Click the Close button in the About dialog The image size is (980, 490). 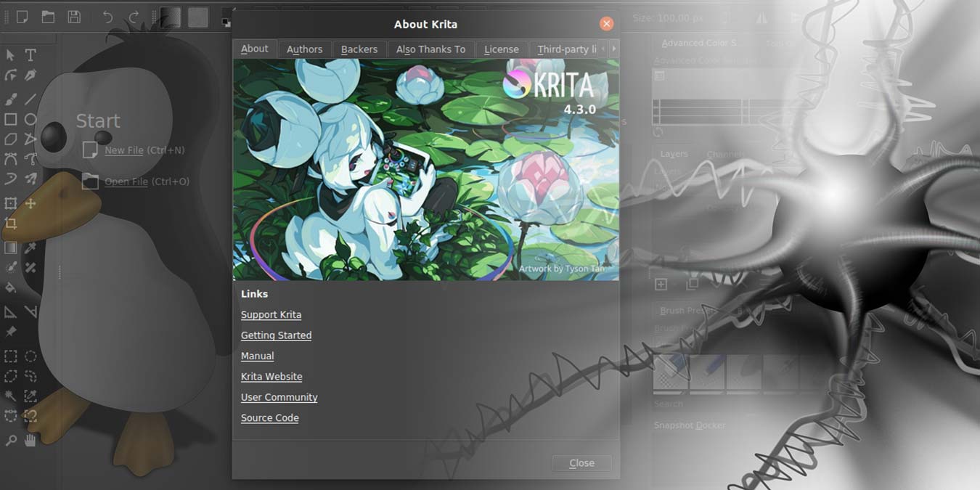581,463
